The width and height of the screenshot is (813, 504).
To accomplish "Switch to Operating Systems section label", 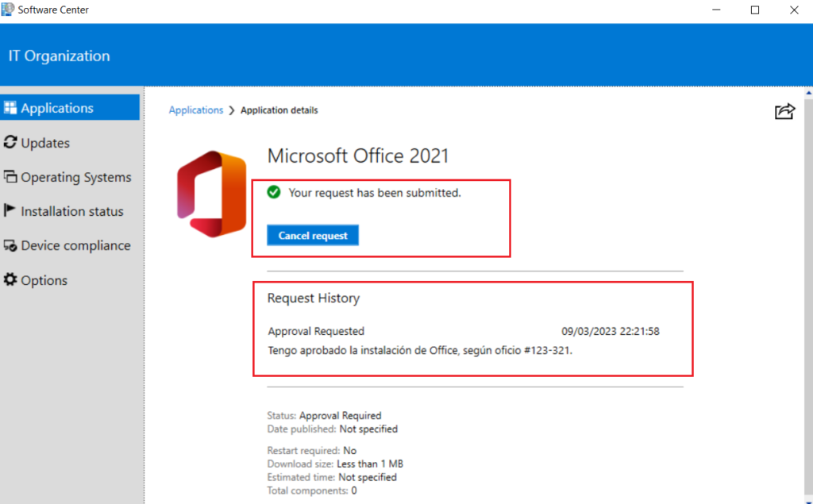I will point(75,177).
